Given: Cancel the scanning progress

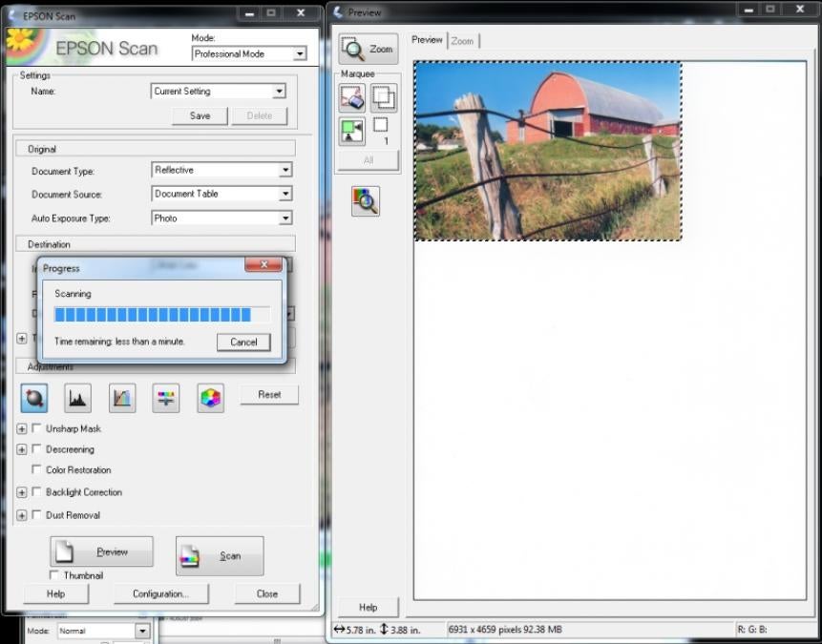Looking at the screenshot, I should click(243, 343).
